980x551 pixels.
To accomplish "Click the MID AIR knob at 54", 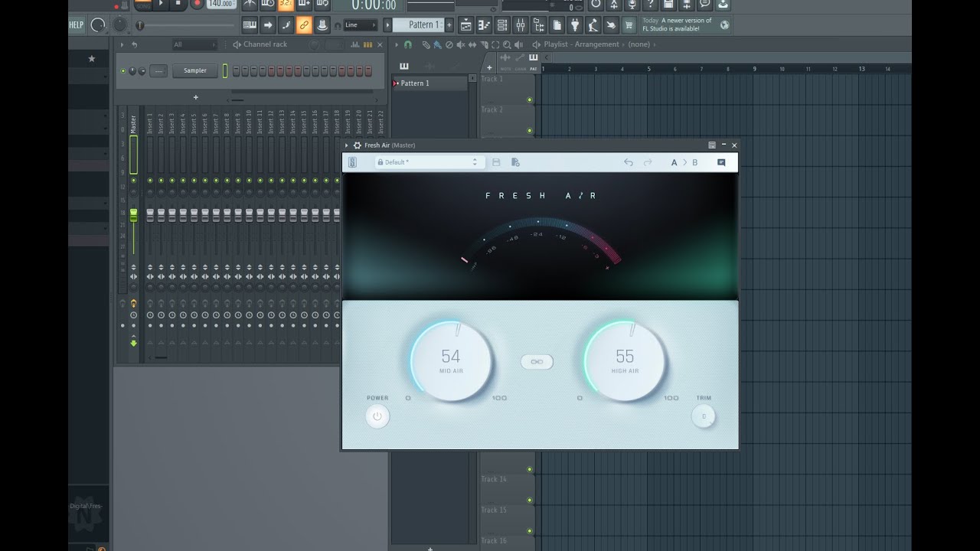I will [451, 361].
